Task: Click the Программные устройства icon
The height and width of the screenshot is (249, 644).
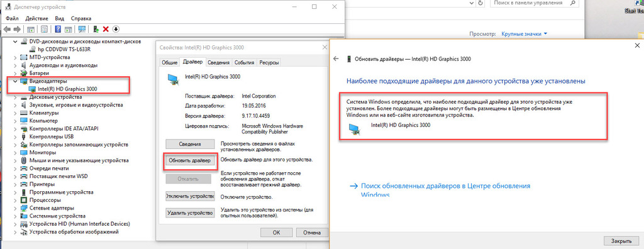Action: point(23,192)
